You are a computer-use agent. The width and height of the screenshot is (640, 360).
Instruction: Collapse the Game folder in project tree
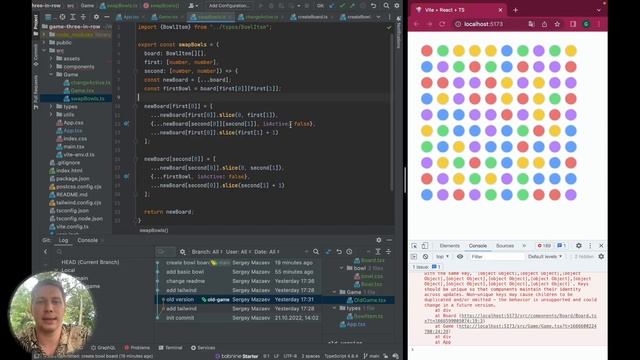(51, 75)
